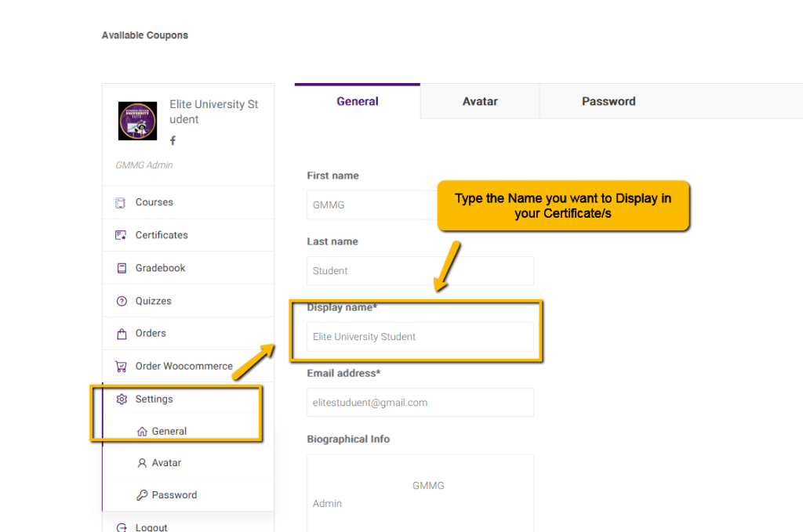Click the Order Woocommerce cart icon
This screenshot has width=803, height=532.
click(x=121, y=366)
